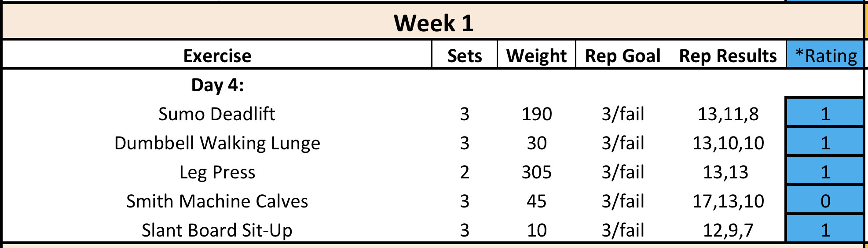The width and height of the screenshot is (868, 248).
Task: Select the Rep Results header cell
Action: click(x=728, y=56)
